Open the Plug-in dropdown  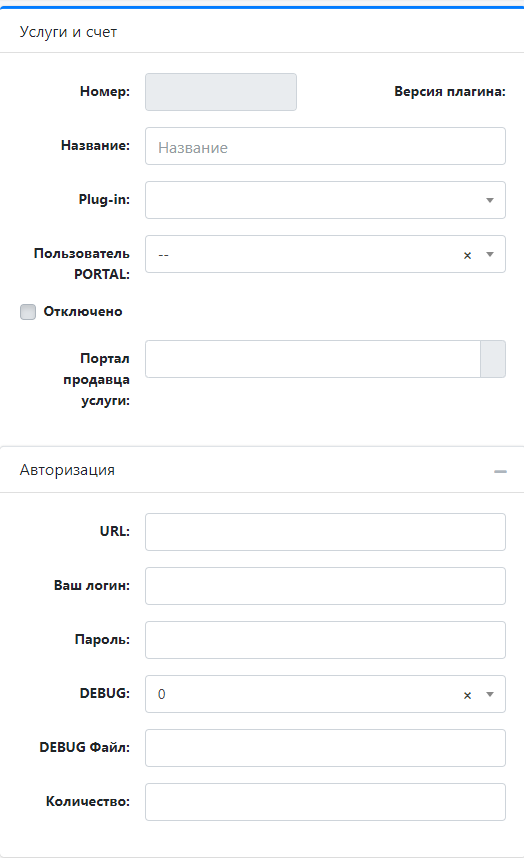pos(325,200)
